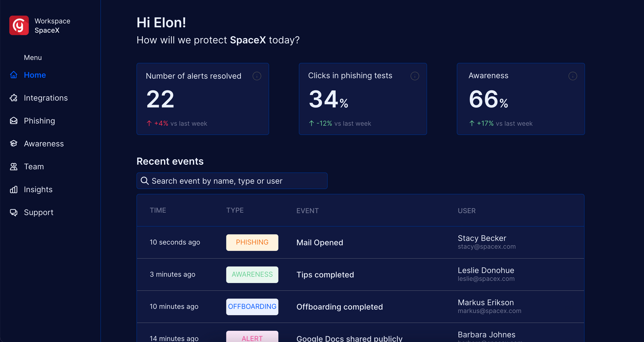Sort by the TIME column header

[158, 210]
